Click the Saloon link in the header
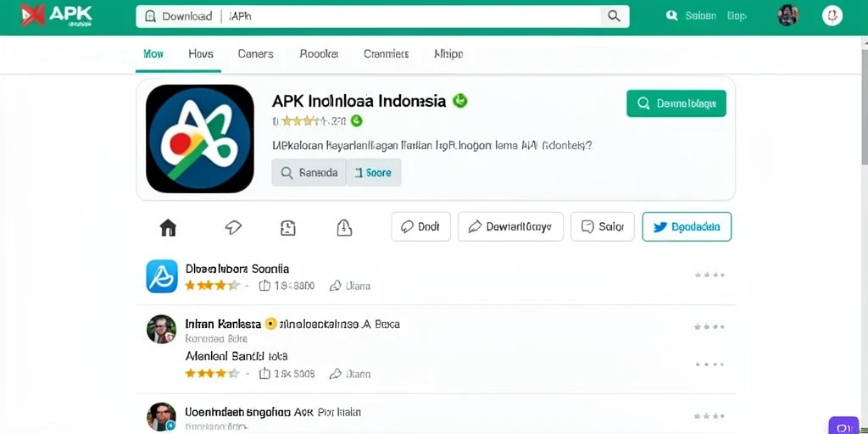 point(700,15)
